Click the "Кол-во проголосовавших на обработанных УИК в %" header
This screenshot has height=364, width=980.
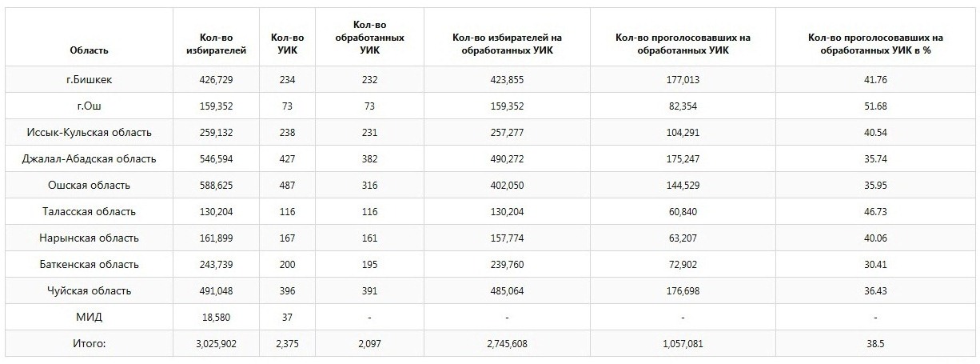pos(875,44)
